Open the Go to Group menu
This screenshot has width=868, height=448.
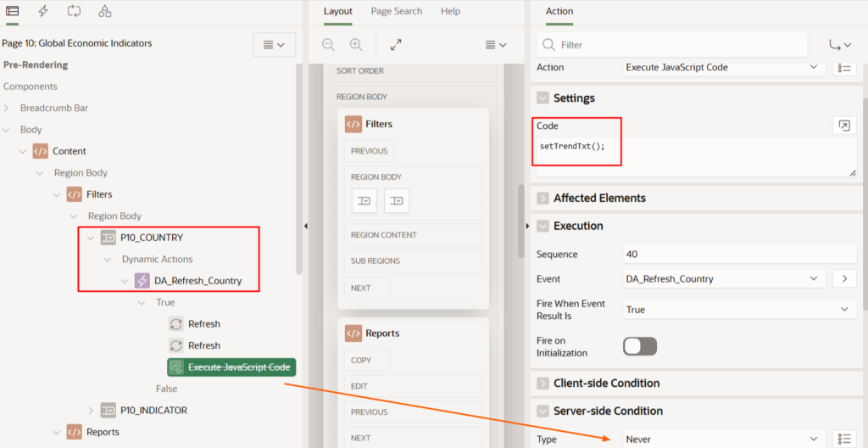(839, 45)
